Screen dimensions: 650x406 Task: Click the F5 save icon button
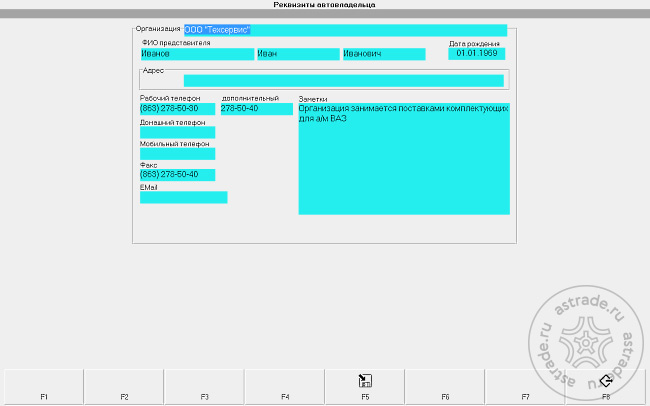coord(365,387)
